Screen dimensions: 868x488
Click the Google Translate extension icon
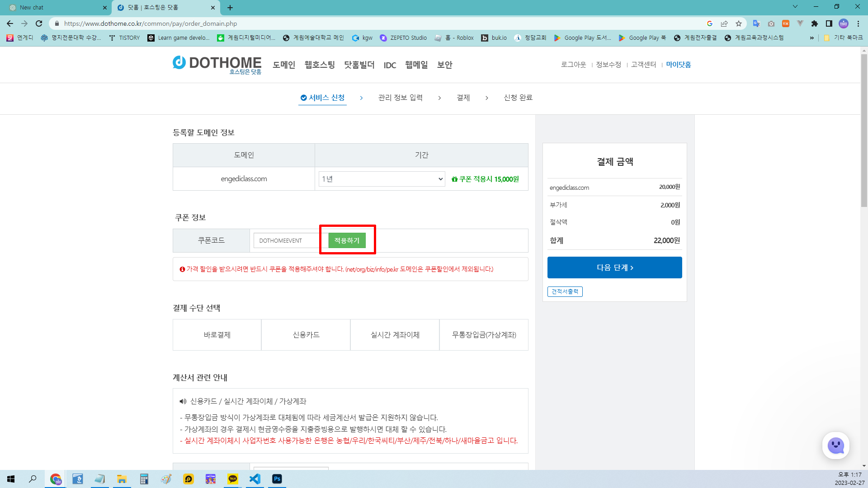(x=756, y=23)
